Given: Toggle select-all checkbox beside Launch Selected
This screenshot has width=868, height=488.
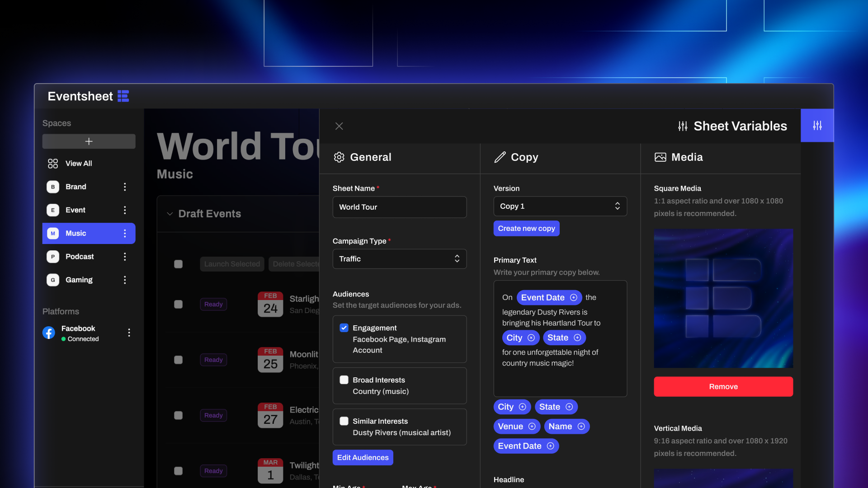Looking at the screenshot, I should tap(179, 264).
